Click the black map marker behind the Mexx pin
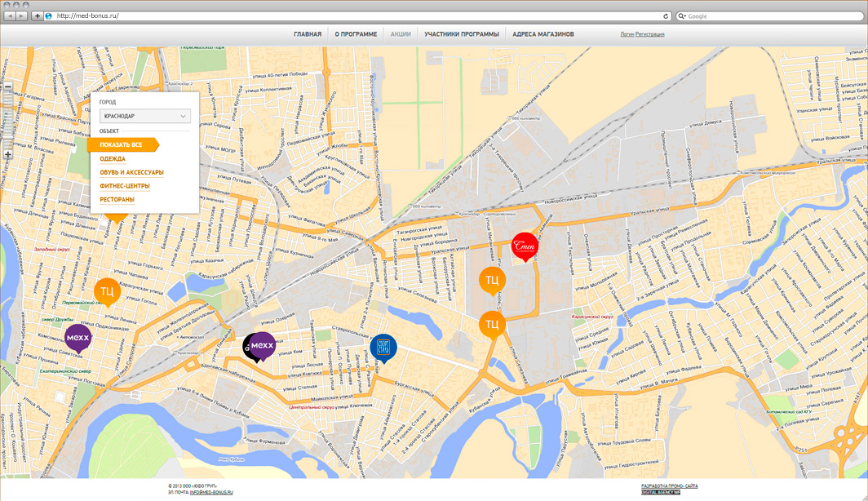This screenshot has width=868, height=501. 246,348
